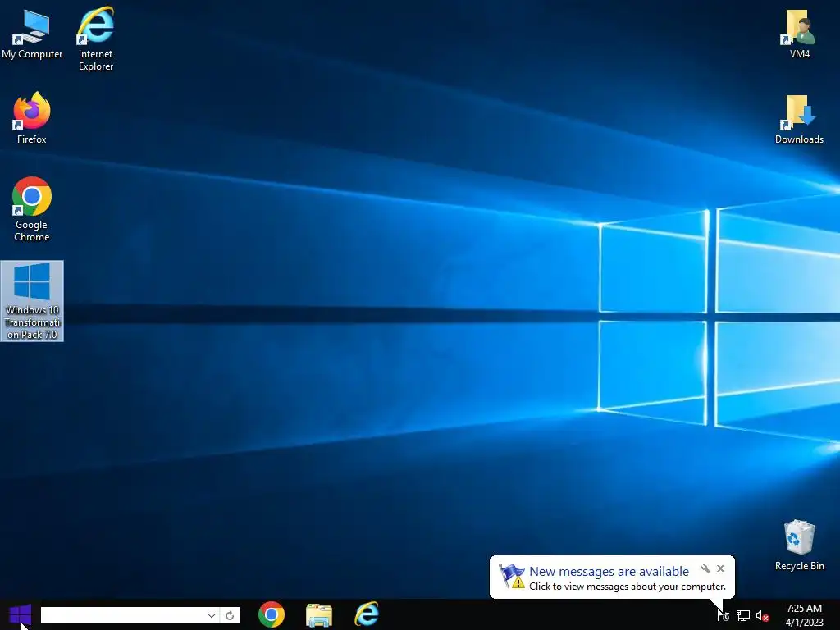
Task: Launch Chrome from the taskbar
Action: (x=271, y=614)
